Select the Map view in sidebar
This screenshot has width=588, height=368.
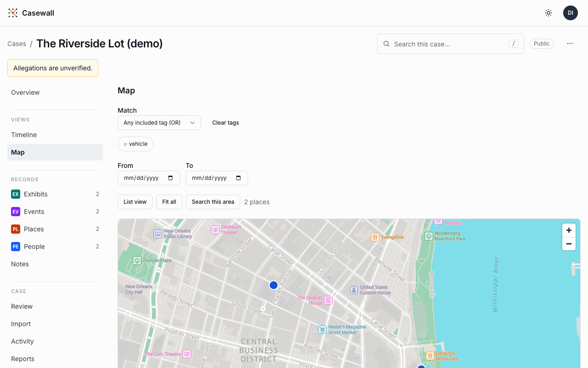click(x=55, y=152)
